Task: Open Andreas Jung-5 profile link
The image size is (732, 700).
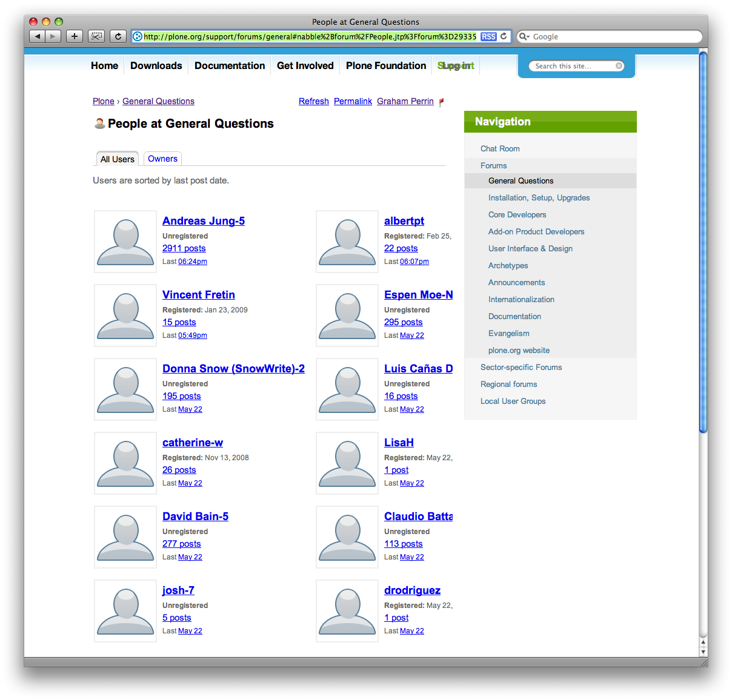Action: click(204, 221)
